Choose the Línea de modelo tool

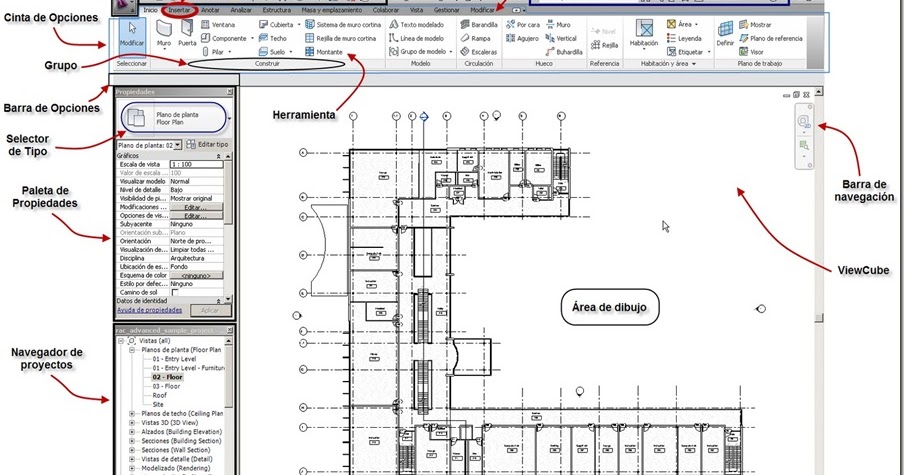click(x=417, y=38)
